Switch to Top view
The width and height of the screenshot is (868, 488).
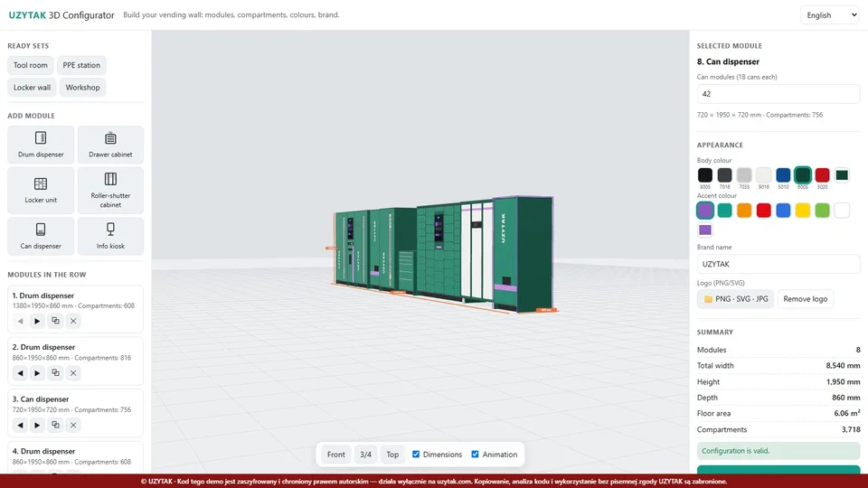coord(392,455)
